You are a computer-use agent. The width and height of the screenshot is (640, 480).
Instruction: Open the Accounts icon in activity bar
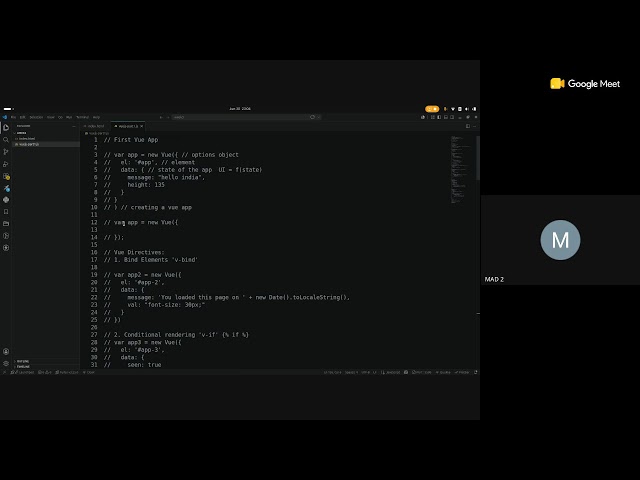click(6, 351)
